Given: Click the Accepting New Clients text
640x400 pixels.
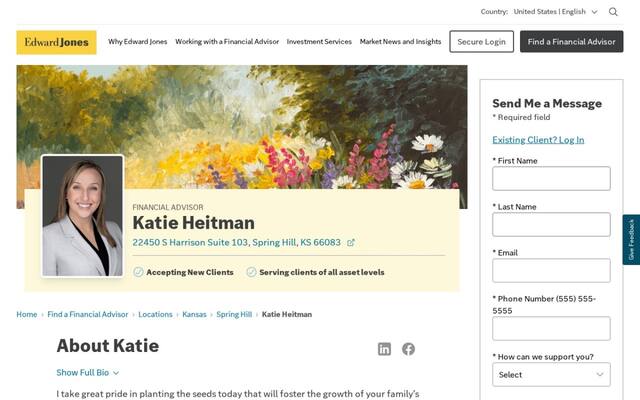Looking at the screenshot, I should tap(190, 272).
